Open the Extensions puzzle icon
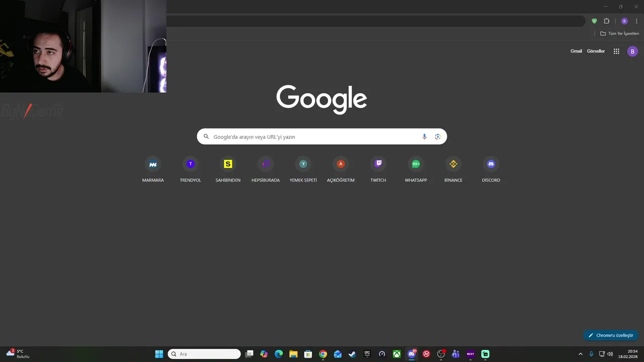 coord(606,21)
